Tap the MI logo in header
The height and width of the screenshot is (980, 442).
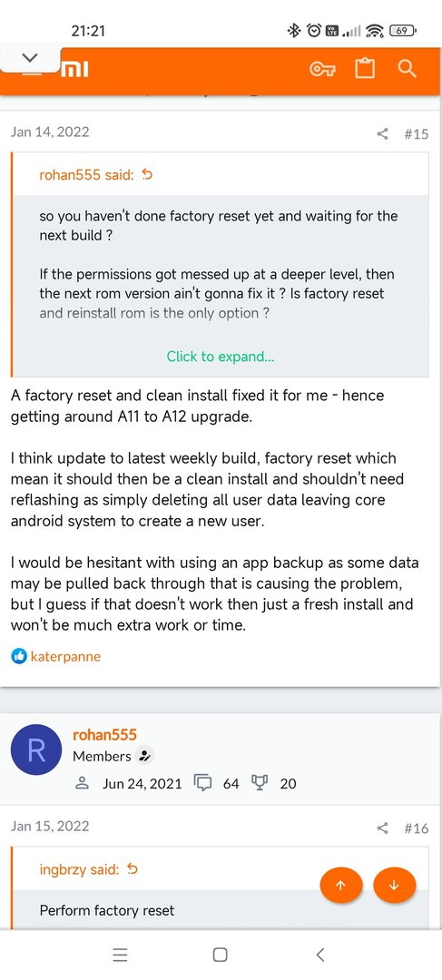(x=74, y=69)
